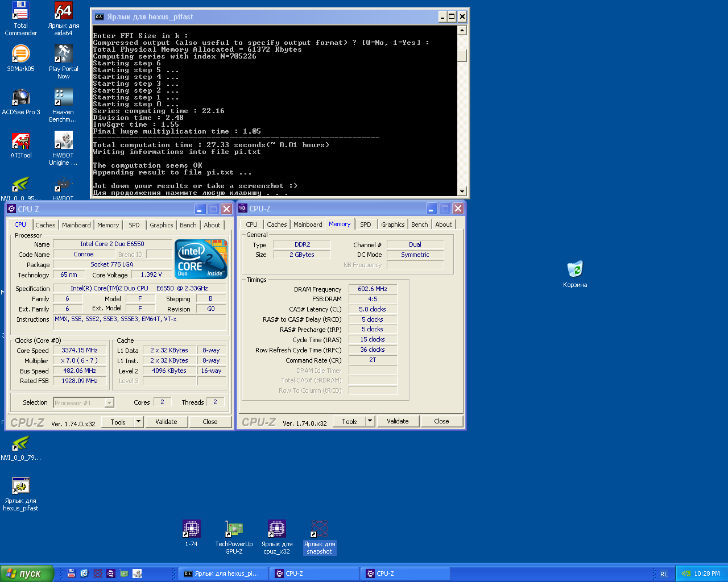Viewport: 728px width, 582px height.
Task: Open the About tab in right CPU-Z window
Action: (444, 225)
